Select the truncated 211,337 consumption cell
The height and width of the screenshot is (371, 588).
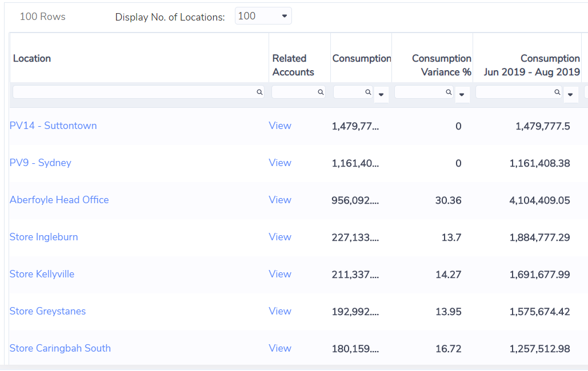pos(355,275)
